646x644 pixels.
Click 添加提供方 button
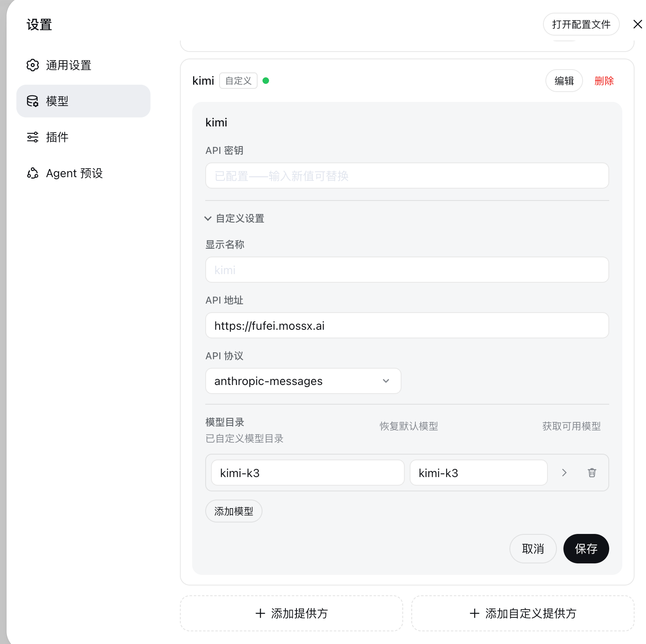pyautogui.click(x=292, y=613)
